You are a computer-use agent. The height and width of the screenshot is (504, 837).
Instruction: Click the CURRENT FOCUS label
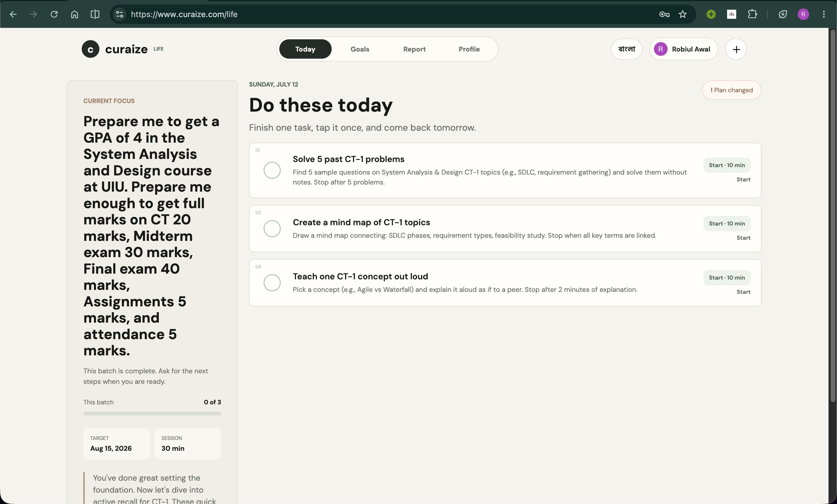click(109, 101)
